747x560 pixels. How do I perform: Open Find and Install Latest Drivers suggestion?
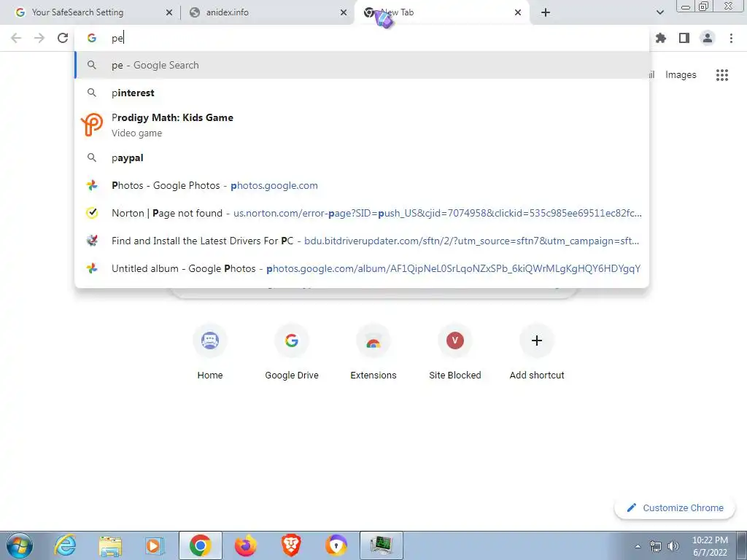(362, 241)
